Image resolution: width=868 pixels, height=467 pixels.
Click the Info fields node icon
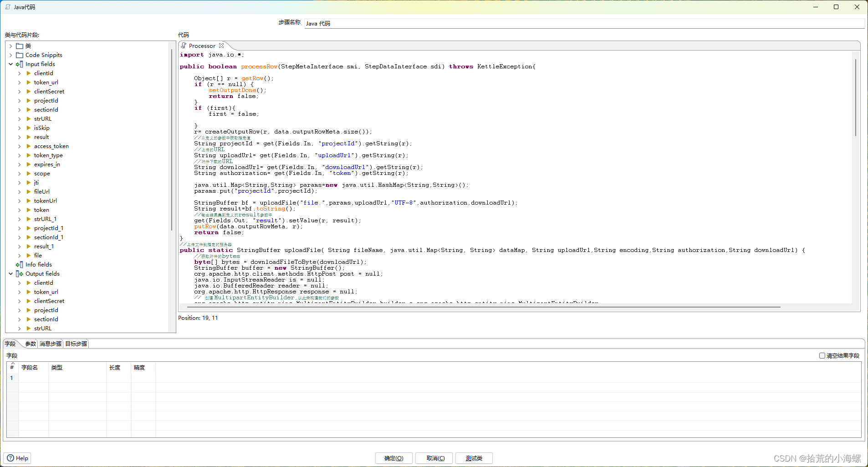(20, 265)
